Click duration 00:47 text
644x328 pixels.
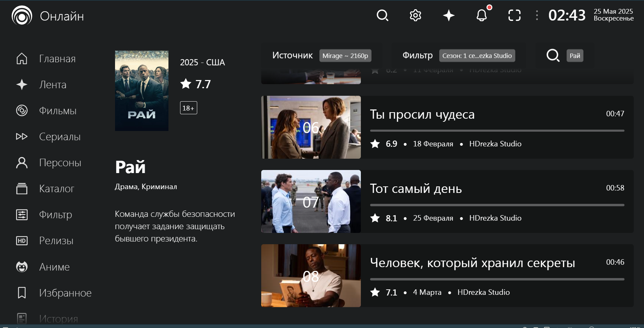pyautogui.click(x=615, y=114)
